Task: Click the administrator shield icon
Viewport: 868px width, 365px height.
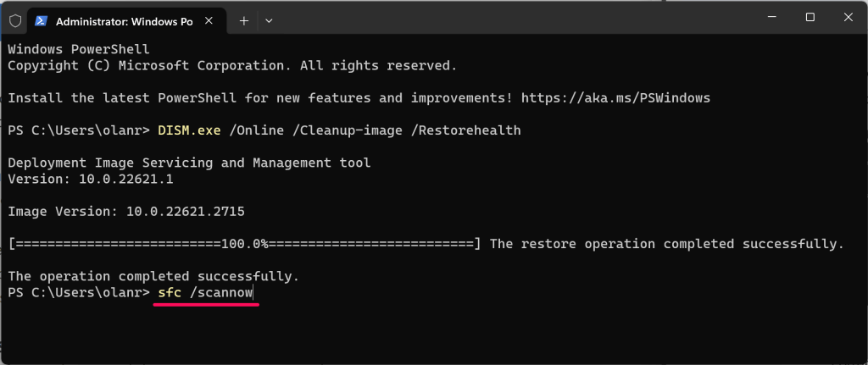Action: 14,20
